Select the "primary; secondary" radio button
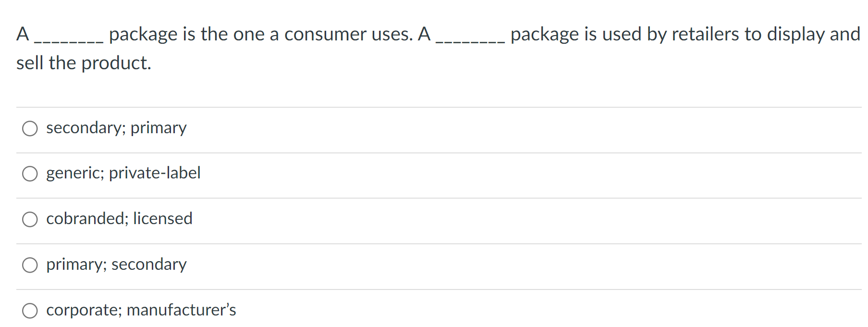 click(x=30, y=264)
